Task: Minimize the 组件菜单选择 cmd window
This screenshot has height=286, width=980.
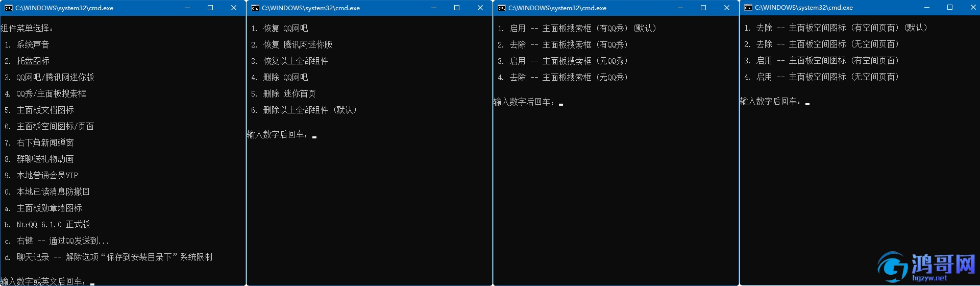Action: 187,8
